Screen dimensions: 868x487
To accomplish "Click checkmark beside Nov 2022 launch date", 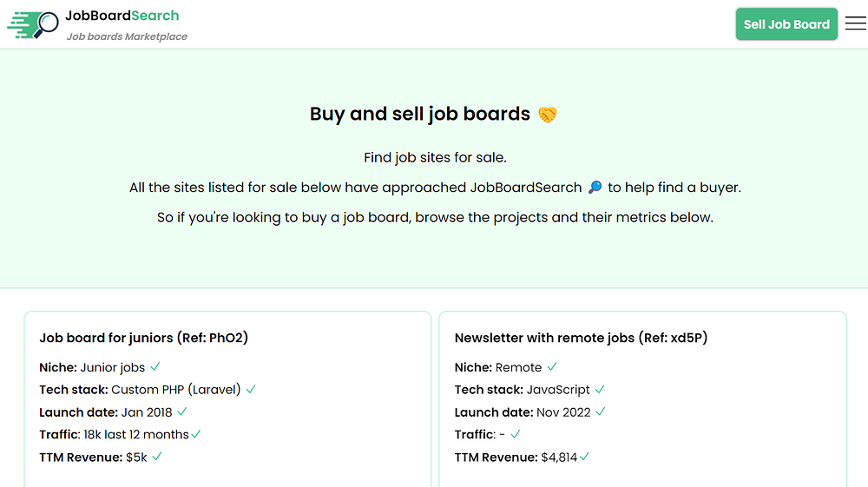I will (x=601, y=412).
